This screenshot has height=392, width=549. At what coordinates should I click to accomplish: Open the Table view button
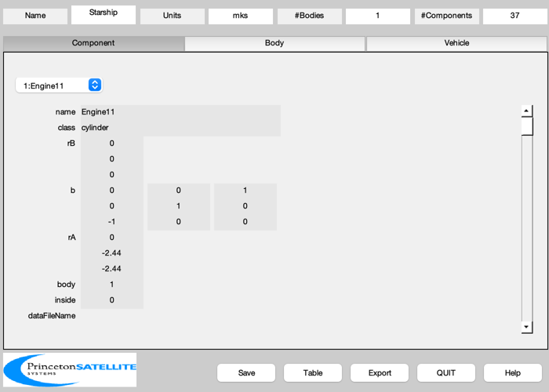pyautogui.click(x=313, y=372)
